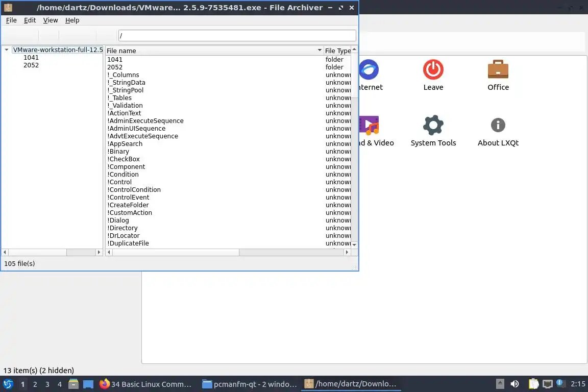This screenshot has width=588, height=392.
Task: Select the !ActionText file row
Action: tap(228, 113)
